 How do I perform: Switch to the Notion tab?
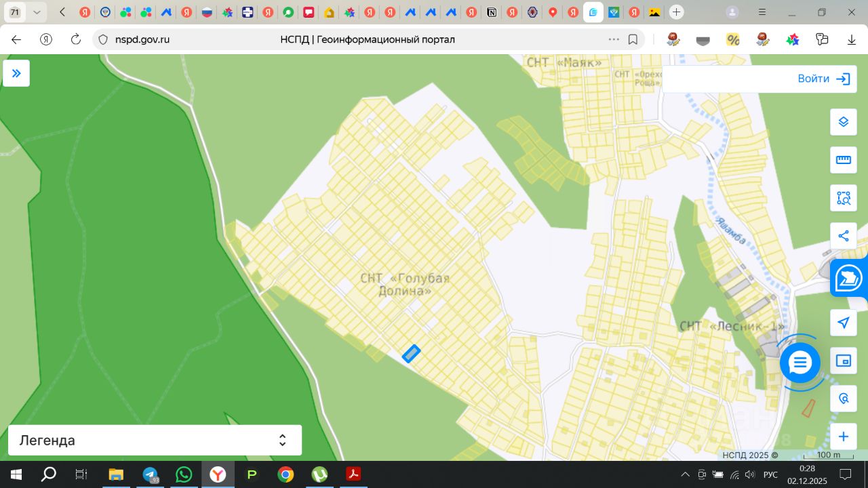[492, 12]
